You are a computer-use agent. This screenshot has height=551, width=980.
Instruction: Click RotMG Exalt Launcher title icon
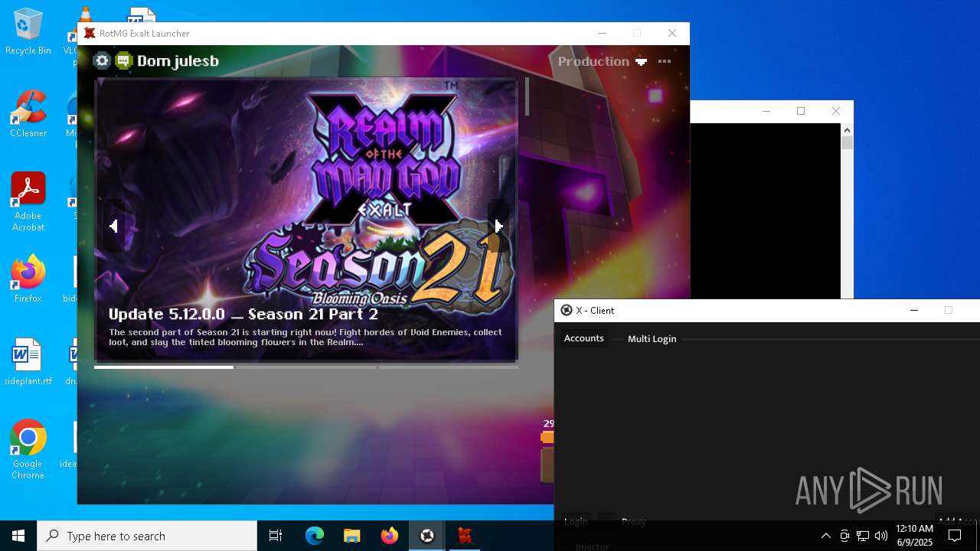90,33
